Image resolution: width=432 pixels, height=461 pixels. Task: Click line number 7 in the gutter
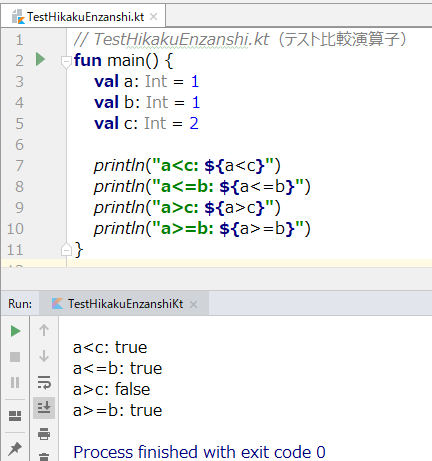pos(20,166)
